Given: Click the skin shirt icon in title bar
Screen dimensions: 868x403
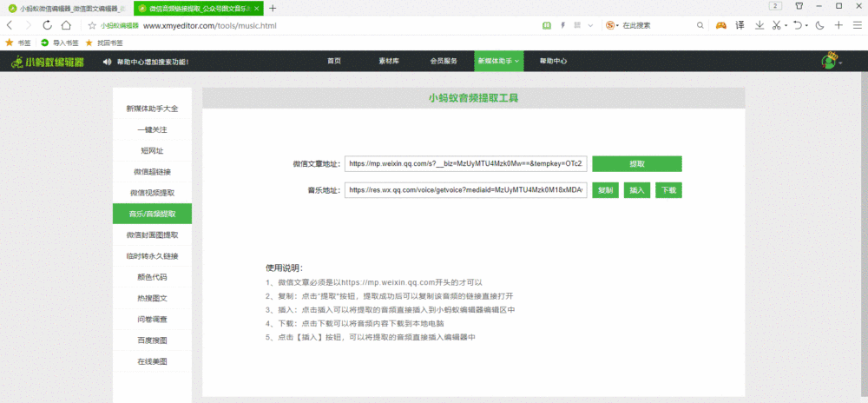Looking at the screenshot, I should coord(799,6).
